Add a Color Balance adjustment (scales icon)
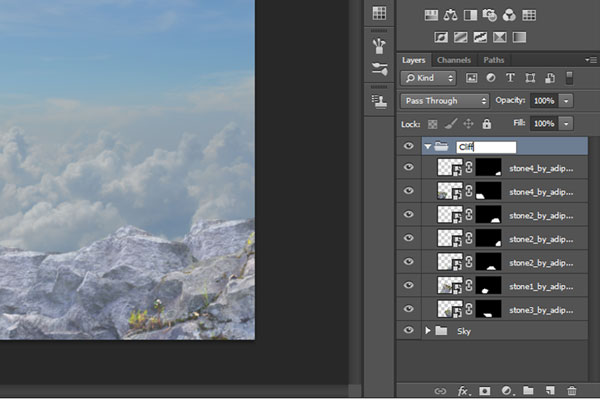600x400 pixels. pyautogui.click(x=451, y=15)
